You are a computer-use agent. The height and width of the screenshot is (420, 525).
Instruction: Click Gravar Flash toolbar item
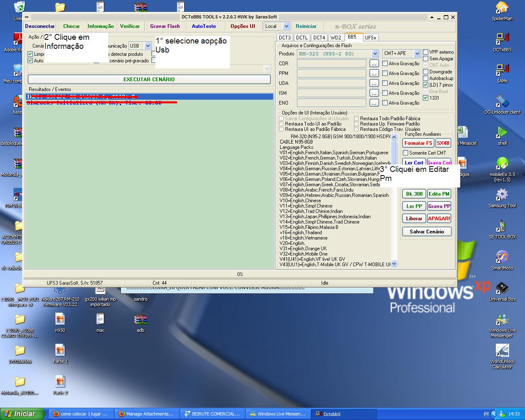click(165, 26)
